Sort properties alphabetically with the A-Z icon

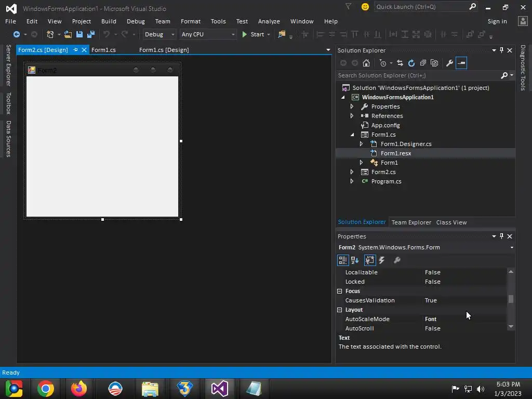tap(355, 260)
